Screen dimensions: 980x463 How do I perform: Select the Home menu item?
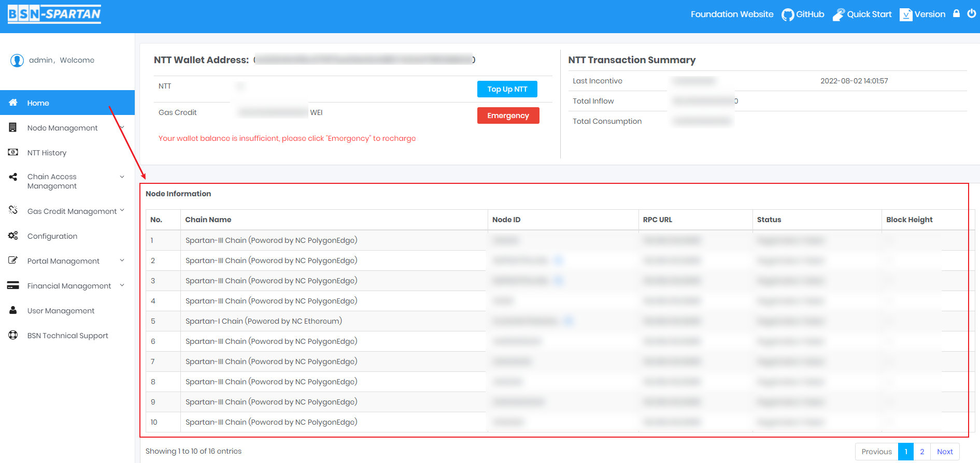pyautogui.click(x=67, y=103)
